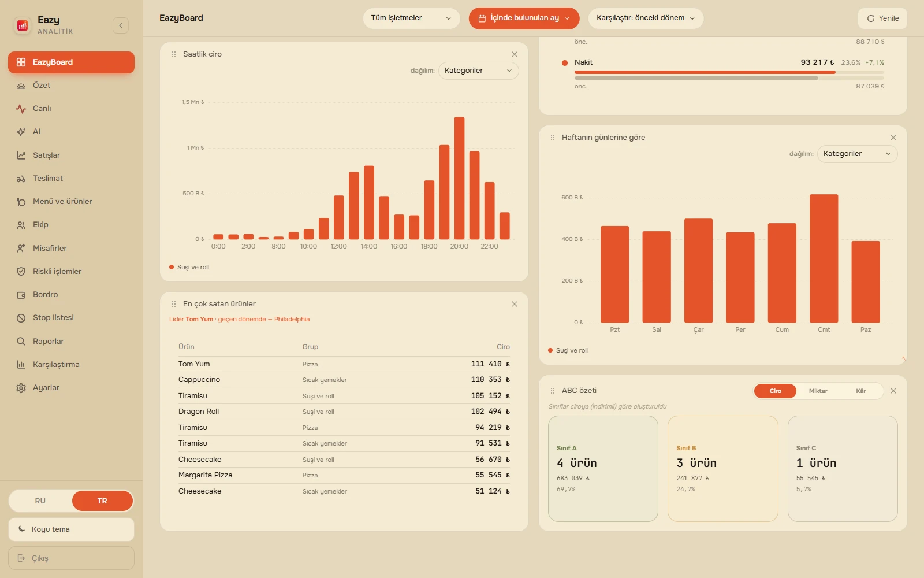Click the Cmt bar in weekday chart
Viewport: 924px width, 578px height.
824,258
